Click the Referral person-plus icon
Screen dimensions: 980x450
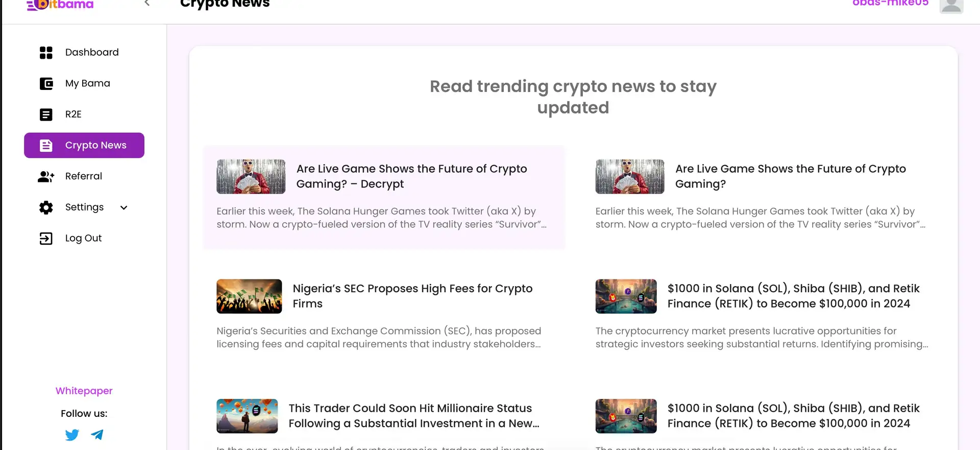(46, 176)
